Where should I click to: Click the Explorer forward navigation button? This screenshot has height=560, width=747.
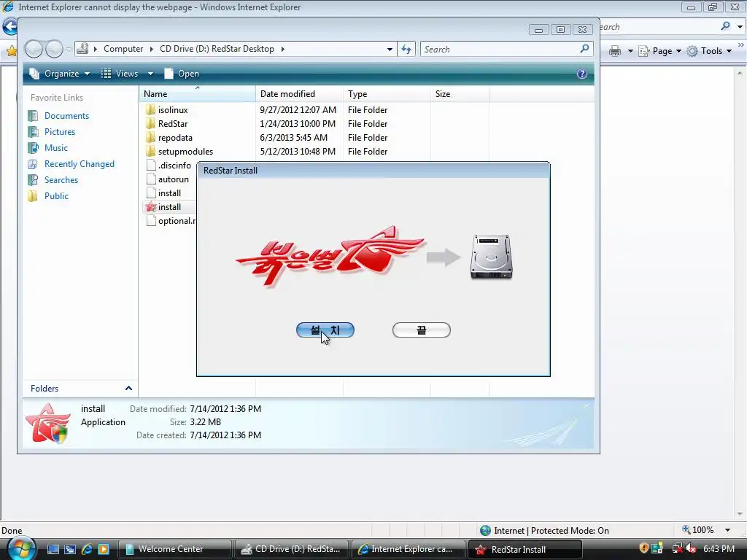(x=54, y=49)
